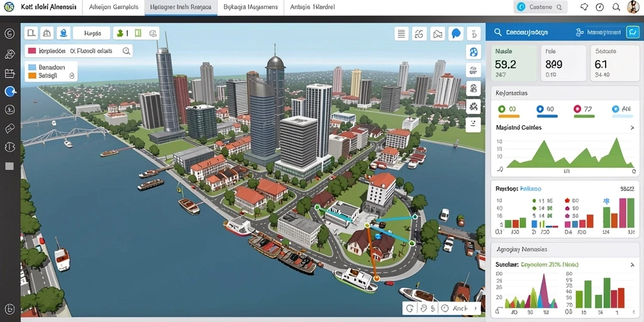Click the teal chat button in panel header

point(633,32)
